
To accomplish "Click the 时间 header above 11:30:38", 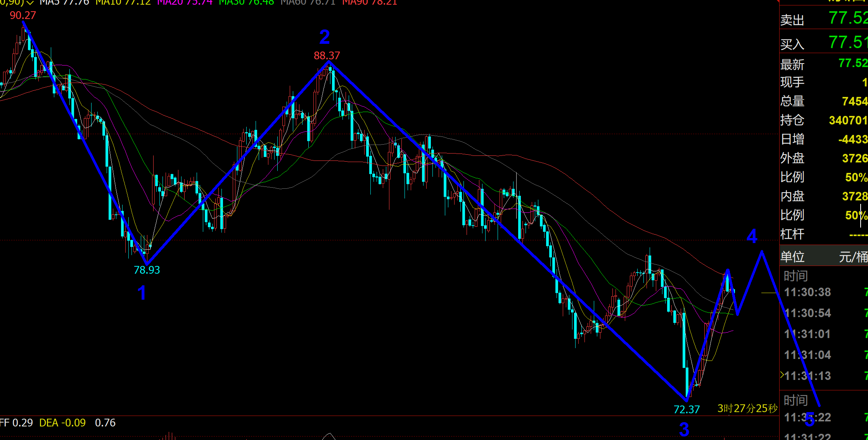I will click(795, 276).
